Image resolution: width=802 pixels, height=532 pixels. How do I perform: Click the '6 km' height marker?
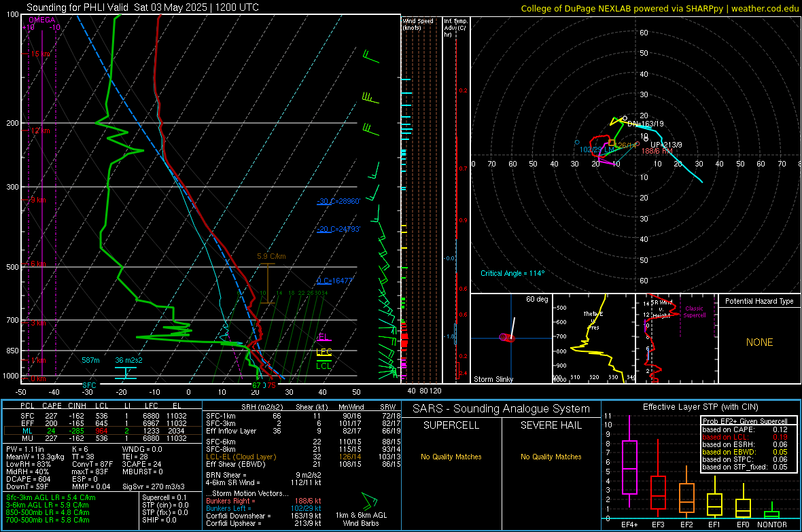38,264
